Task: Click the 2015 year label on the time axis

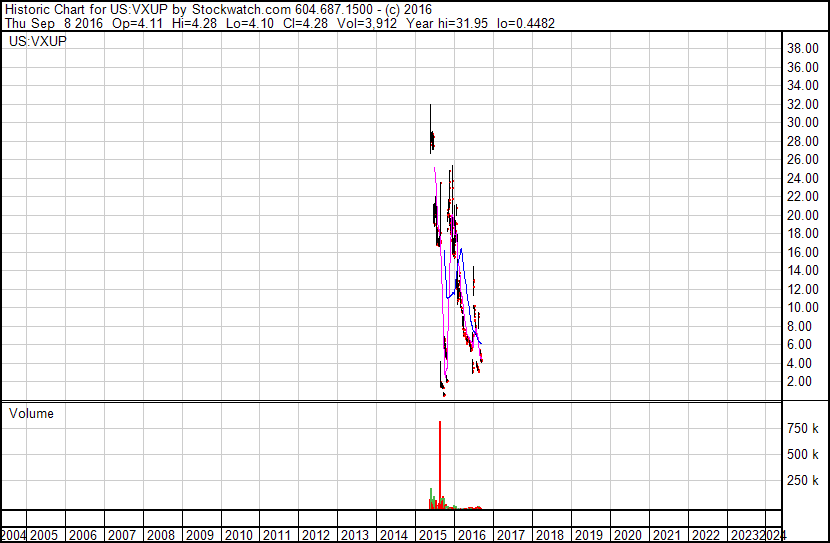Action: click(x=433, y=536)
